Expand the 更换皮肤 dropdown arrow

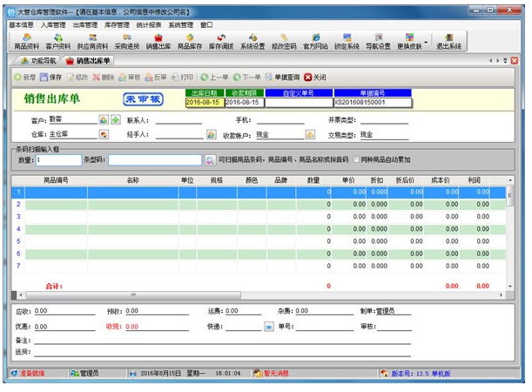coord(425,42)
